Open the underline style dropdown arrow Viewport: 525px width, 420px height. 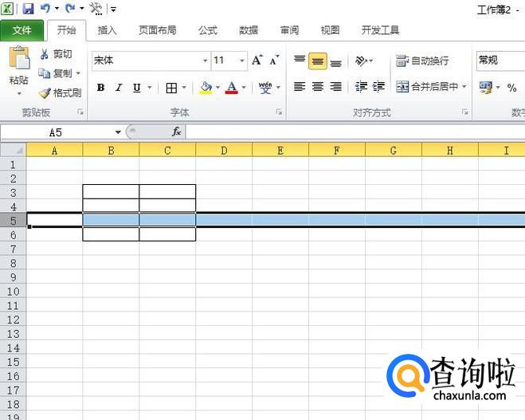(150, 88)
